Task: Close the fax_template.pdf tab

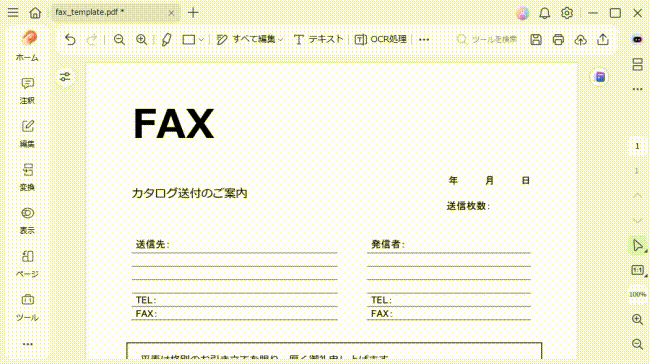Action: (171, 13)
